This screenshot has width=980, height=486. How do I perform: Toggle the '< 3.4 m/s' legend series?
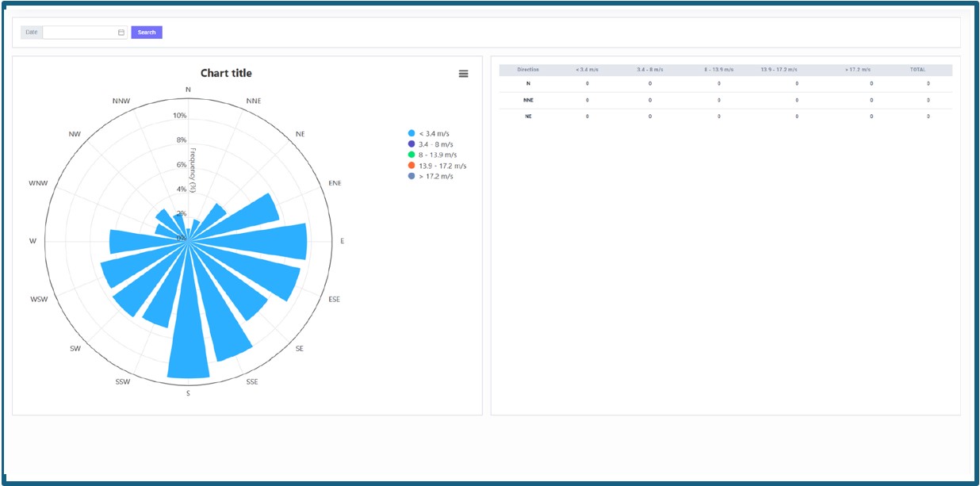[437, 133]
